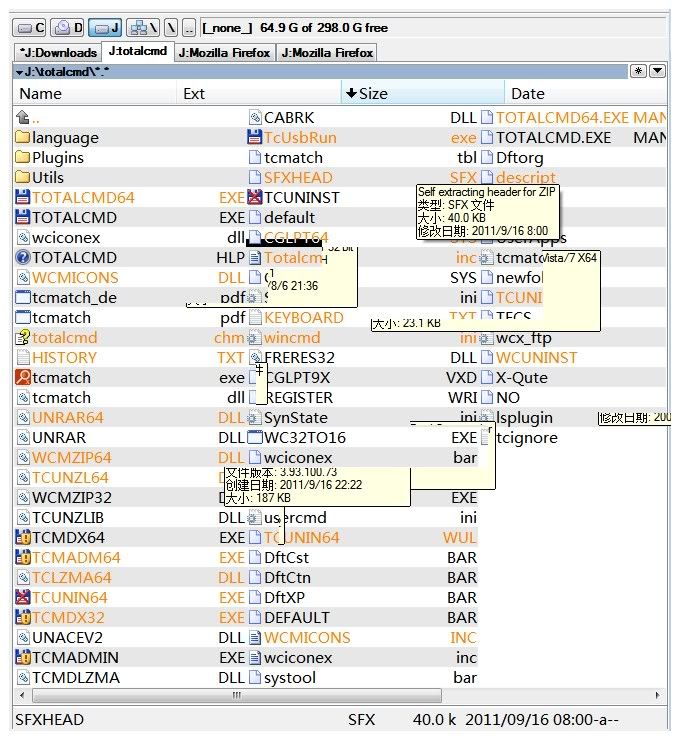Click TcUsbRun exe floppy icon

255,138
